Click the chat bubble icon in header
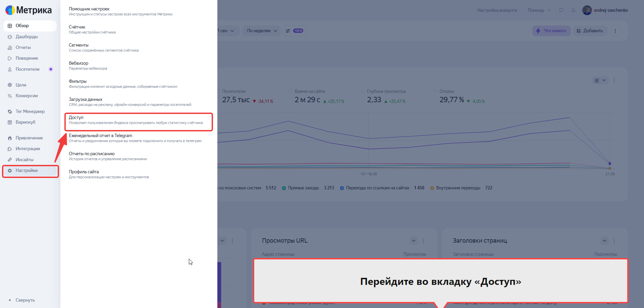Image resolution: width=644 pixels, height=308 pixels. pos(561,10)
